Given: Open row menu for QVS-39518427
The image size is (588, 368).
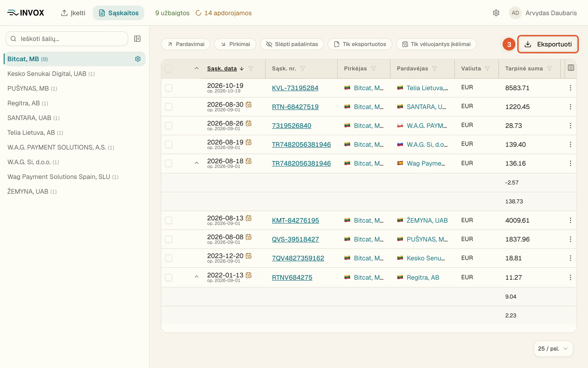Looking at the screenshot, I should (x=570, y=239).
